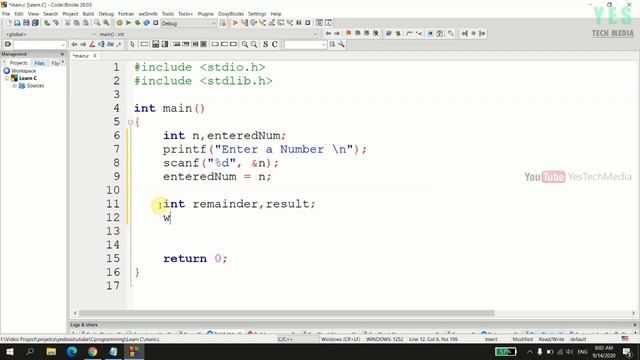
Task: Click the Build and run icon
Action: pos(138,23)
